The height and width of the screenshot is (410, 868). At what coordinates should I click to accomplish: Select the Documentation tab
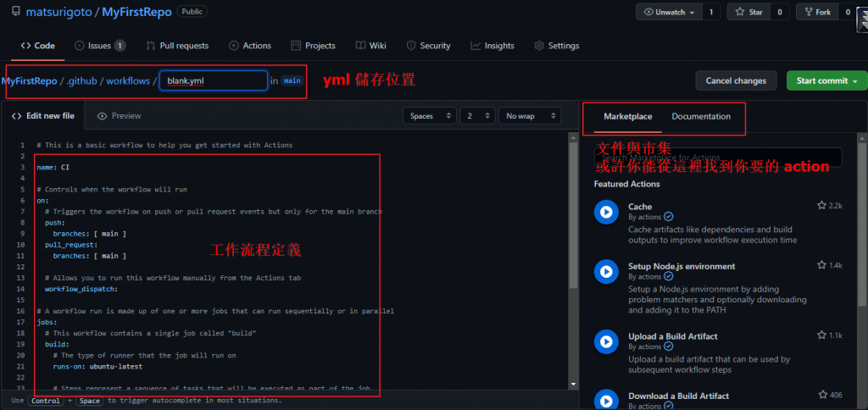tap(701, 116)
